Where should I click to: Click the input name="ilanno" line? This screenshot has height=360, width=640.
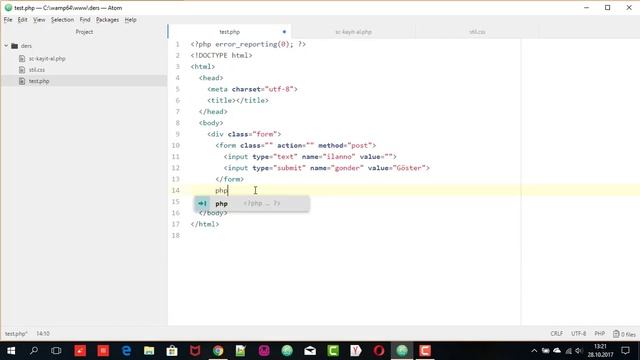(310, 157)
